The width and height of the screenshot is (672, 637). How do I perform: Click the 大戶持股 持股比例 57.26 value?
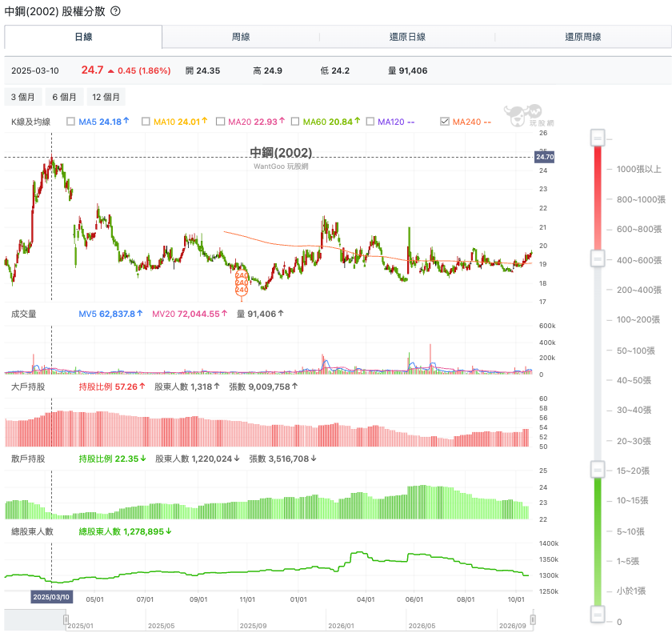[112, 387]
